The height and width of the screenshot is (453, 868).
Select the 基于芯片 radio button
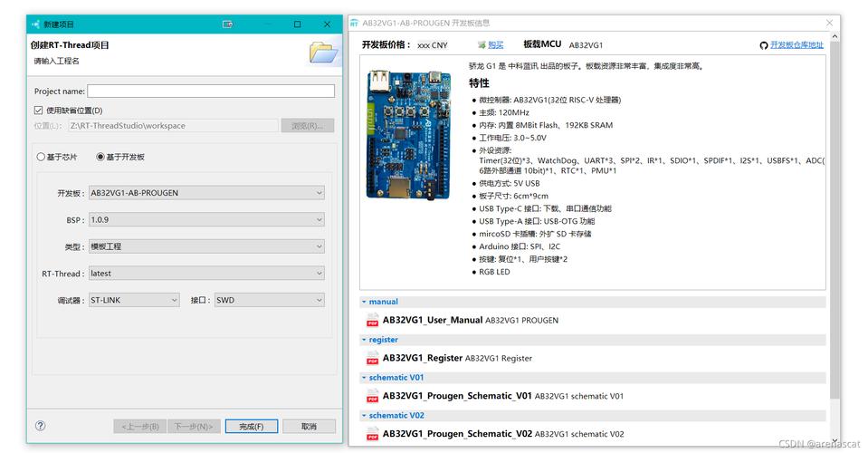click(x=41, y=157)
